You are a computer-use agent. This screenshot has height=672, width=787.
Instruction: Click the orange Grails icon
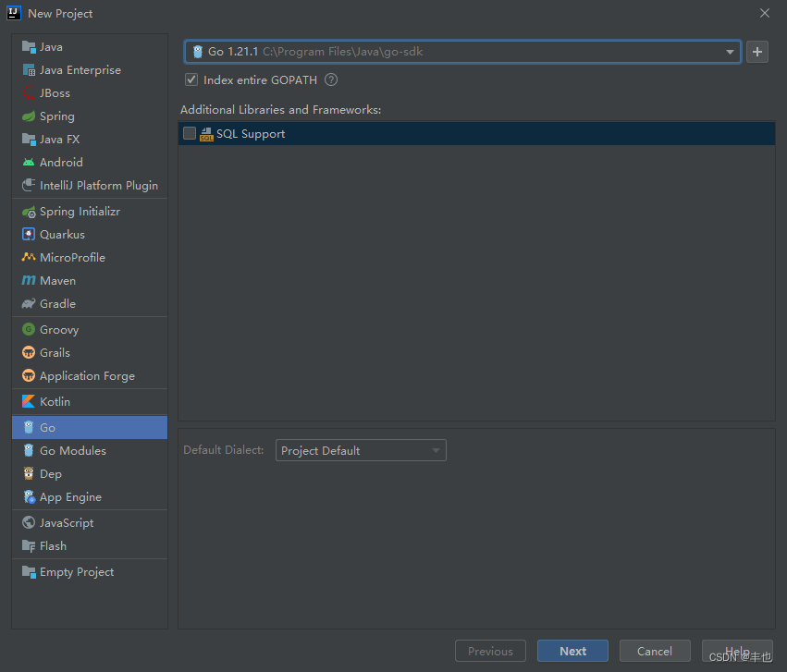coord(29,352)
